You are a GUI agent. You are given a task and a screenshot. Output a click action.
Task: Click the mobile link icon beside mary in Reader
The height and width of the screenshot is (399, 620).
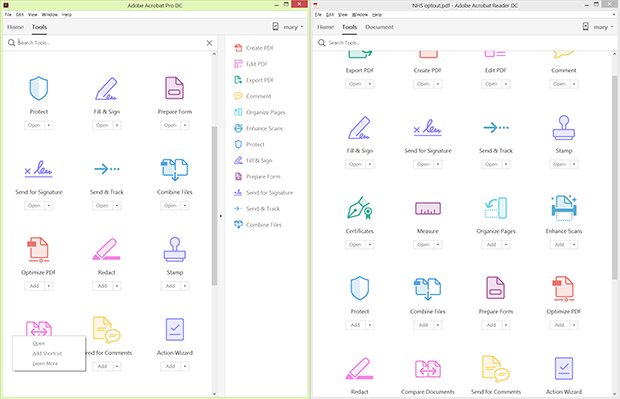pos(586,26)
